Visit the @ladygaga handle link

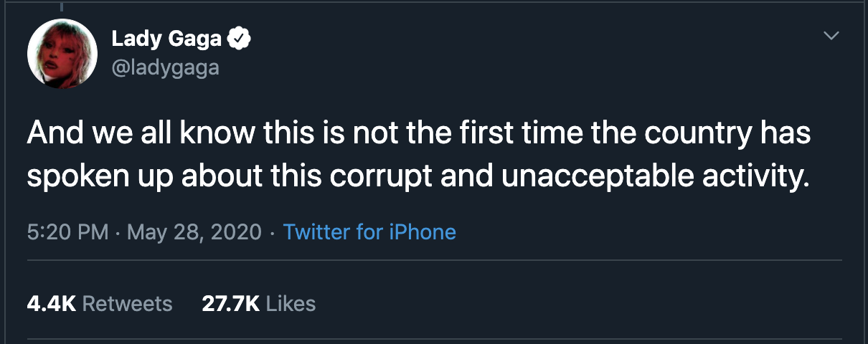point(165,67)
